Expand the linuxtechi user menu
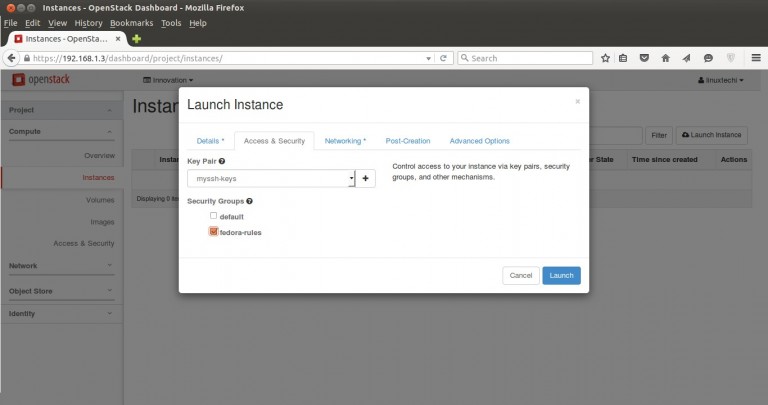 click(x=719, y=80)
